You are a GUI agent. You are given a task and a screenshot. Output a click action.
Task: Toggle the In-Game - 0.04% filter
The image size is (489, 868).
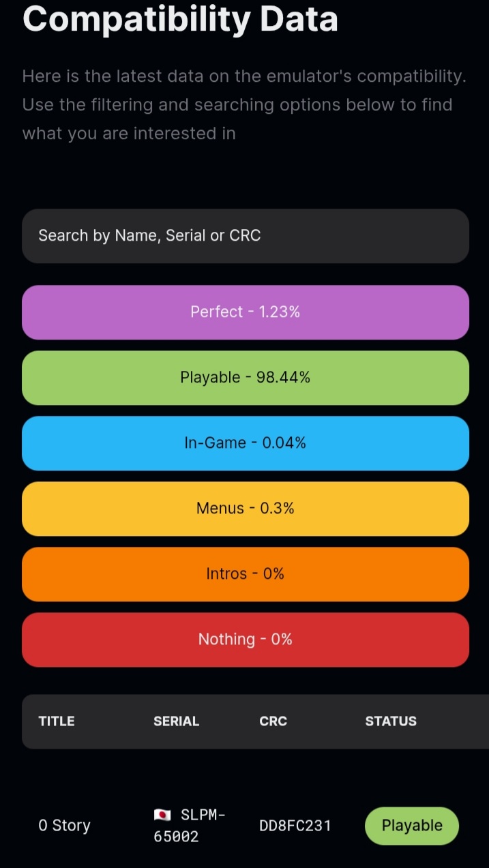click(246, 443)
